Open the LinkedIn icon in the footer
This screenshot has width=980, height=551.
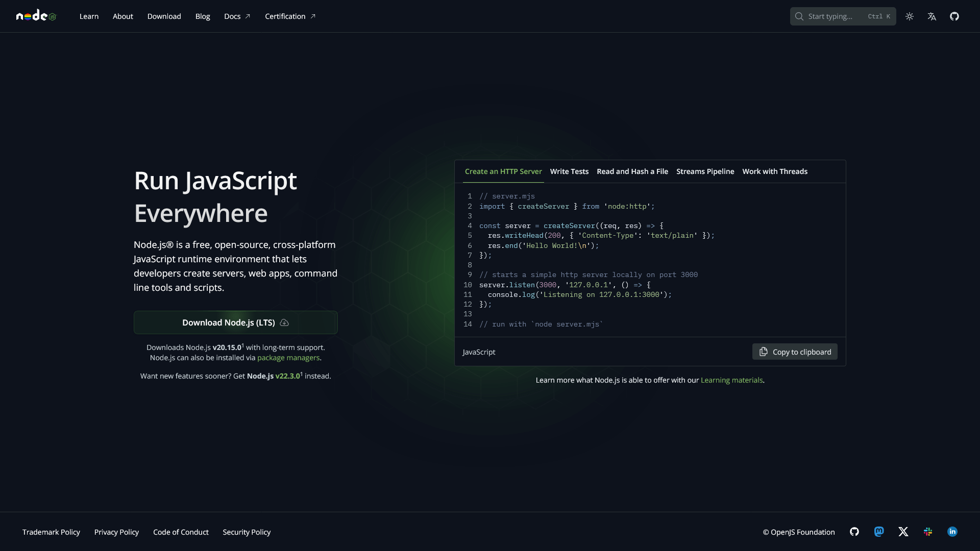(952, 532)
